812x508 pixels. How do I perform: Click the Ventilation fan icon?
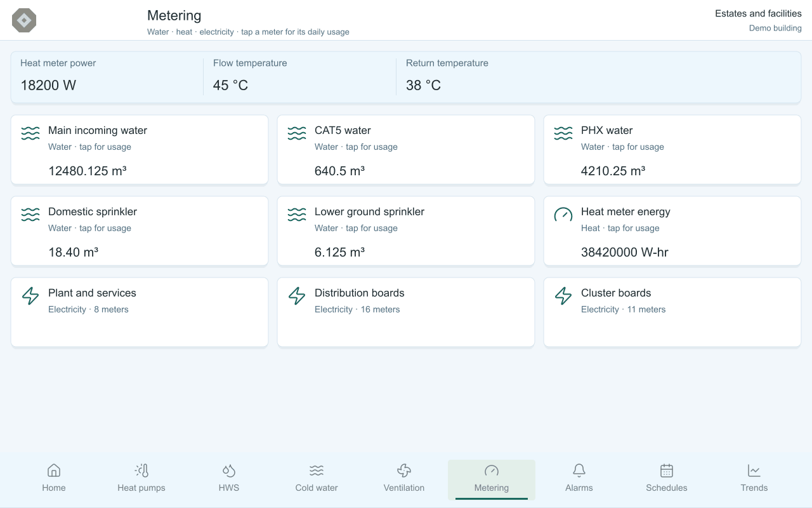[x=404, y=471]
